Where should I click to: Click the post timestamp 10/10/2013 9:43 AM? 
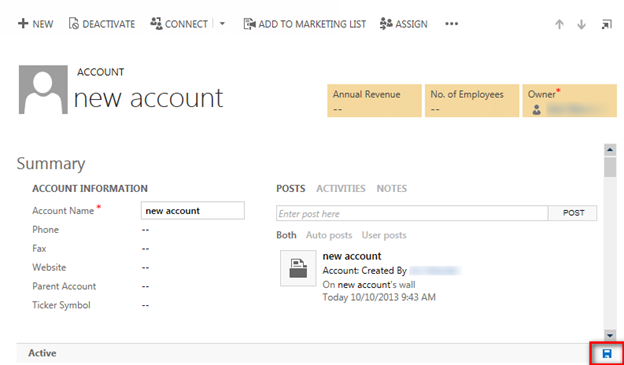pos(392,297)
